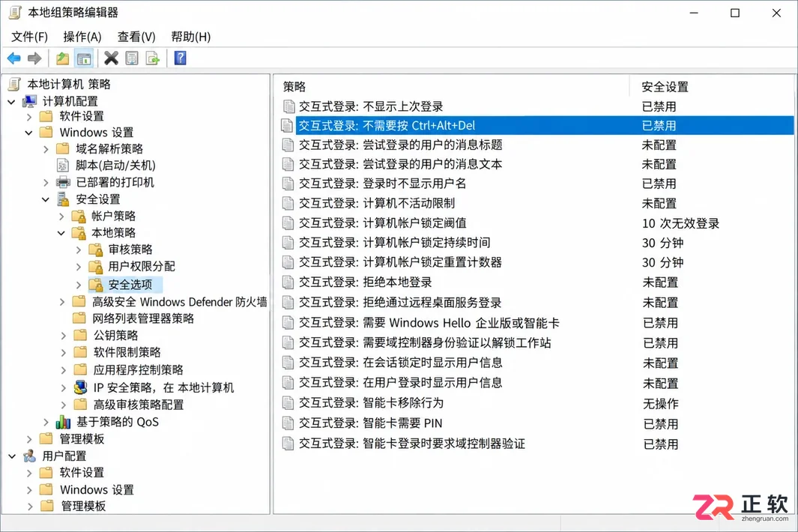The height and width of the screenshot is (532, 798).
Task: Open the 帮助(H) menu
Action: click(x=191, y=37)
